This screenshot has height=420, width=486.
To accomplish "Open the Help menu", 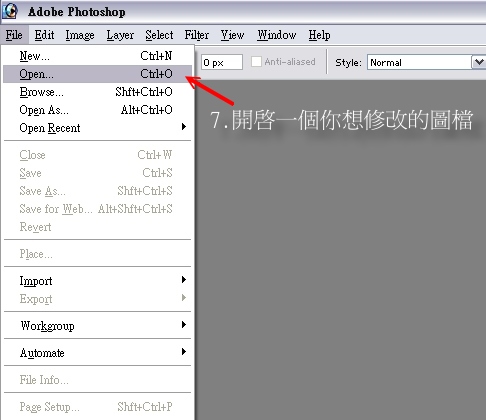I will pos(319,35).
